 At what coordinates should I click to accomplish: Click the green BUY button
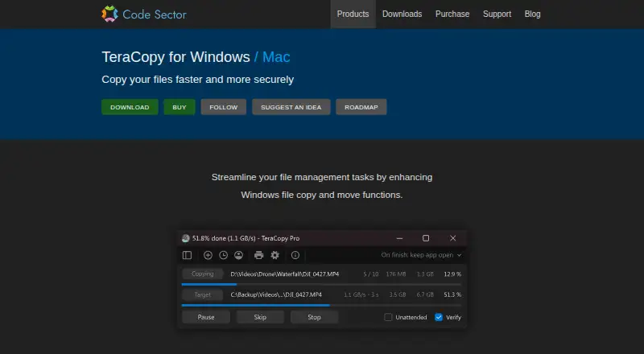click(180, 107)
